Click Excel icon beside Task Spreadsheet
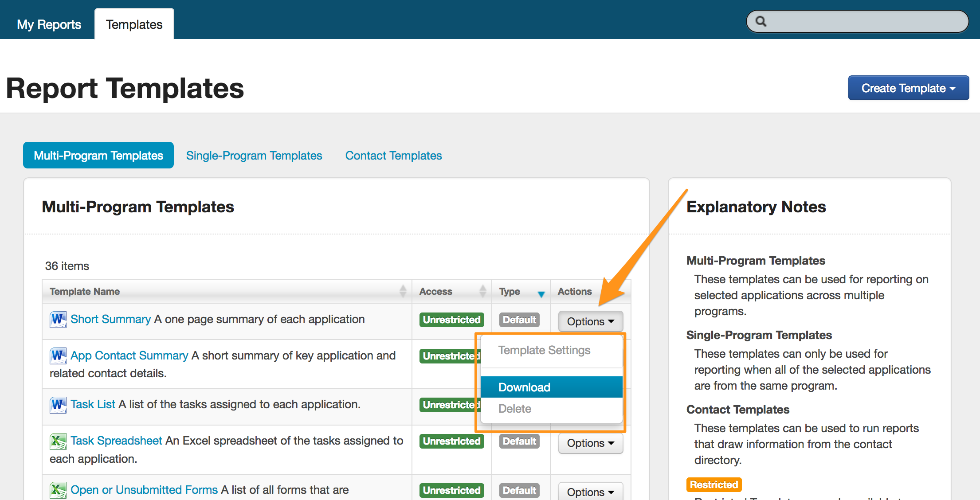 [x=58, y=441]
